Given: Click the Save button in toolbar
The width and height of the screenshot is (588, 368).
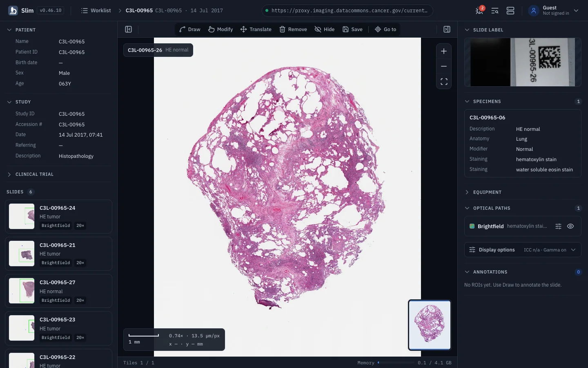Looking at the screenshot, I should 352,29.
